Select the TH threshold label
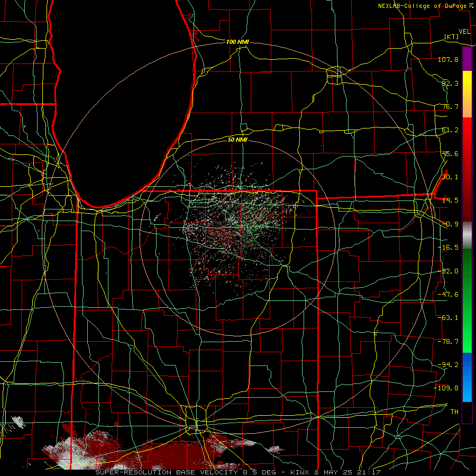The width and height of the screenshot is (476, 476). (x=454, y=412)
